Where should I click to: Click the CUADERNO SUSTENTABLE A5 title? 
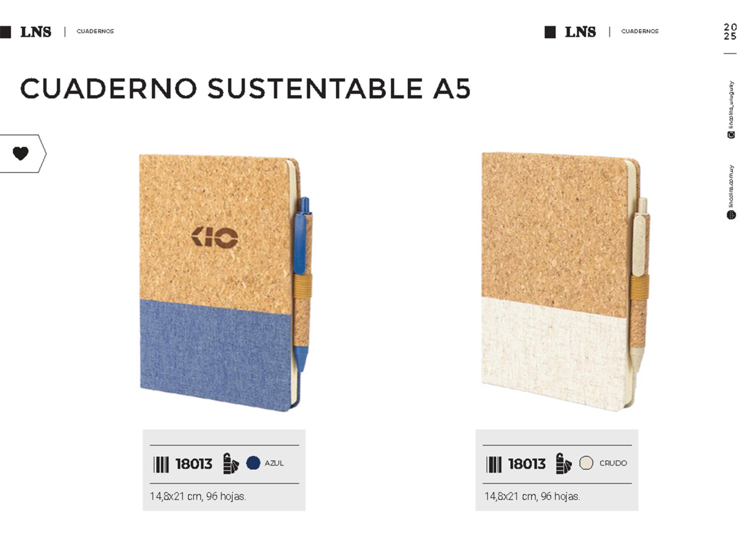tap(245, 88)
